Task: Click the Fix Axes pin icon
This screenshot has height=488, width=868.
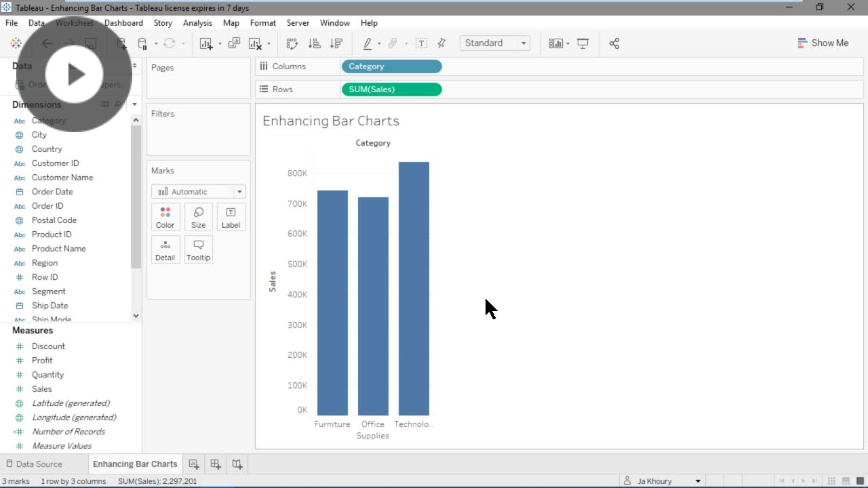Action: tap(441, 43)
